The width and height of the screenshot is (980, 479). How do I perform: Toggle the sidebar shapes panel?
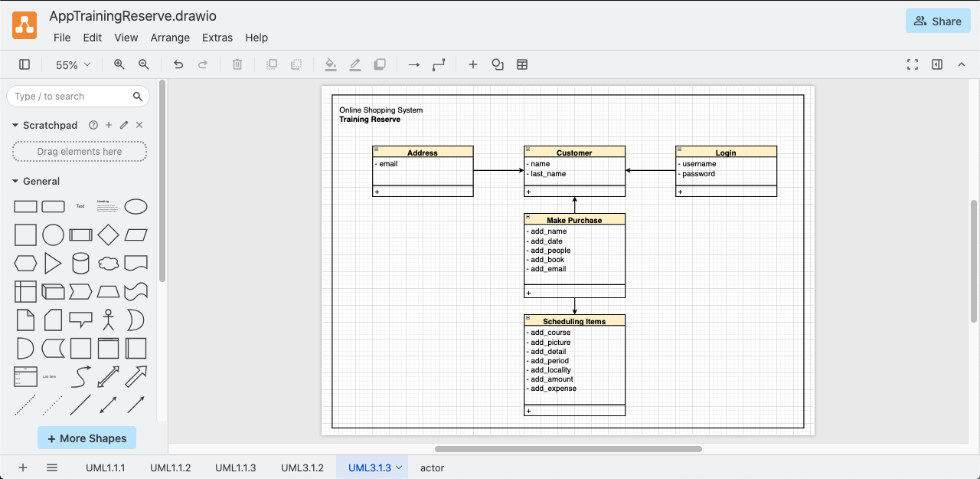click(24, 65)
